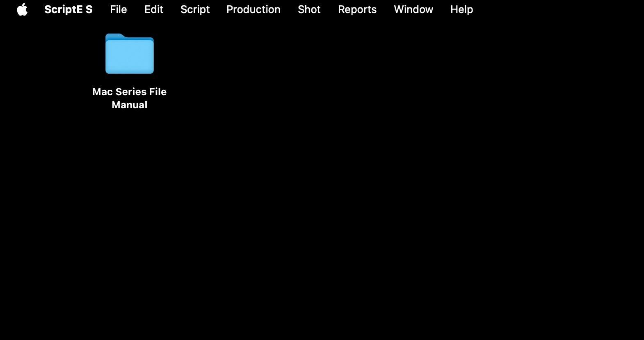Open the Edit menu
The width and height of the screenshot is (644, 340).
tap(154, 9)
